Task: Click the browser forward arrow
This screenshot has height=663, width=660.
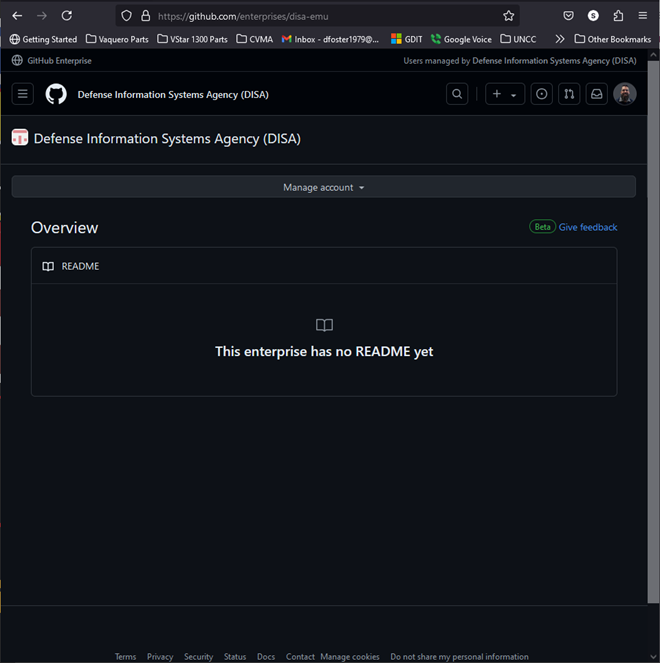Action: pos(42,16)
